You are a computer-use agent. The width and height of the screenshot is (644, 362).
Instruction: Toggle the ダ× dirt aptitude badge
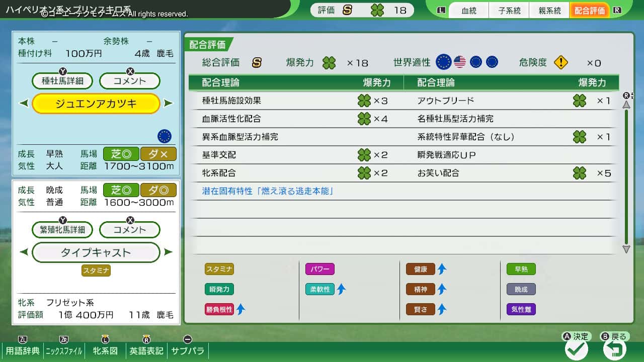[x=158, y=154]
